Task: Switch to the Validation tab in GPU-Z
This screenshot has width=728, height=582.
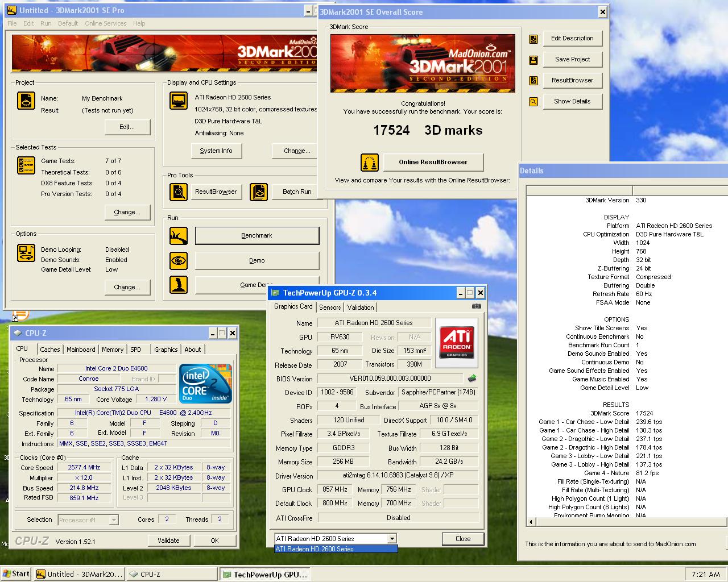Action: pyautogui.click(x=361, y=307)
